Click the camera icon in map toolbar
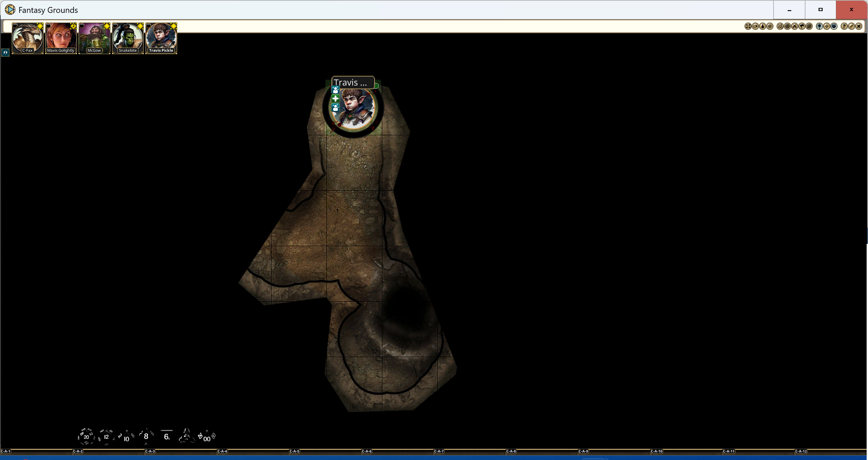This screenshot has width=868, height=460. (x=755, y=26)
